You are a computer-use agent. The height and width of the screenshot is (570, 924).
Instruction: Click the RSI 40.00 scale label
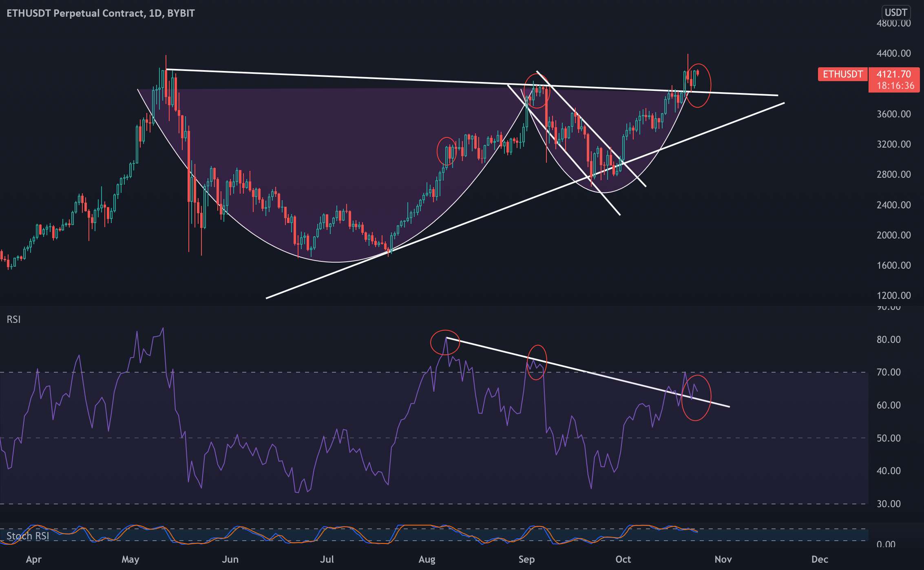pyautogui.click(x=889, y=471)
